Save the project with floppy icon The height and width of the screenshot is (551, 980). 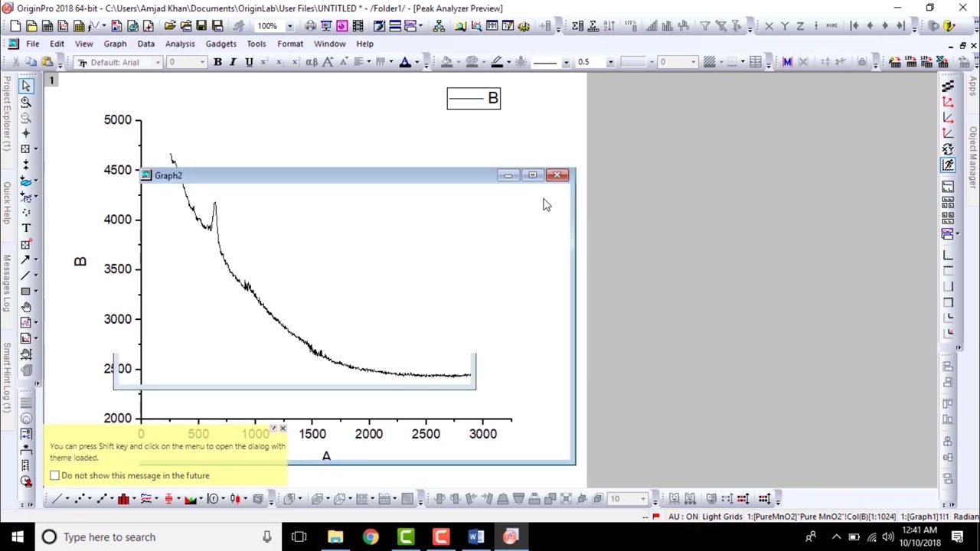point(201,26)
